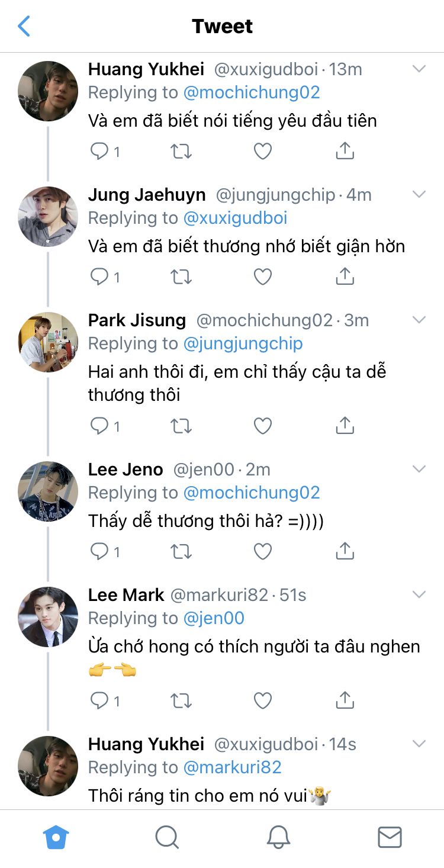The width and height of the screenshot is (444, 868).
Task: Like Lee Mark's tweet
Action: pyautogui.click(x=262, y=701)
